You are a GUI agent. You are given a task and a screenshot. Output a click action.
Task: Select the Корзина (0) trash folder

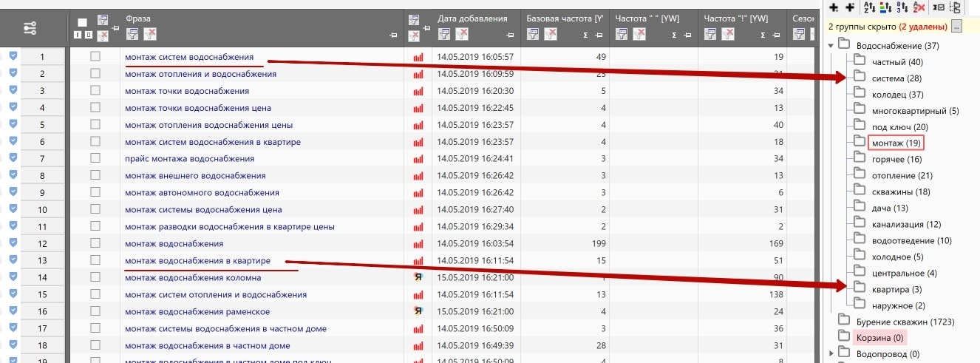coord(879,338)
